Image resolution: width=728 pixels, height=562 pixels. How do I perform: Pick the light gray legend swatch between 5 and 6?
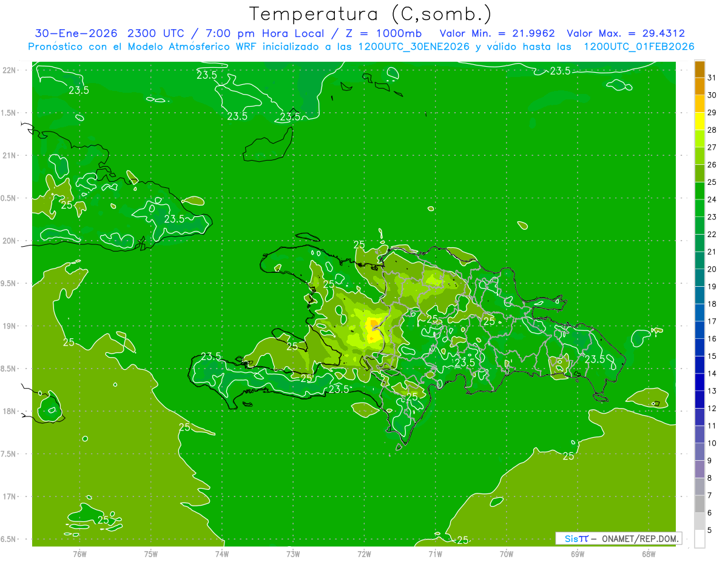point(699,521)
